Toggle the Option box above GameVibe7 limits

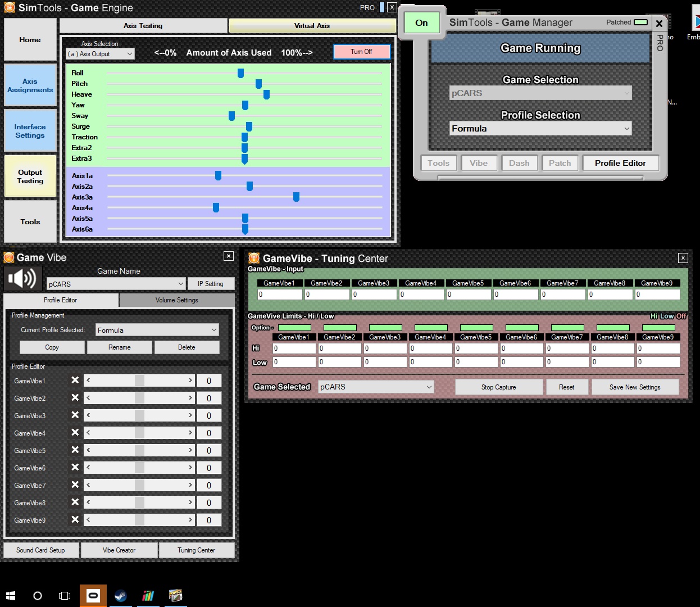[568, 328]
